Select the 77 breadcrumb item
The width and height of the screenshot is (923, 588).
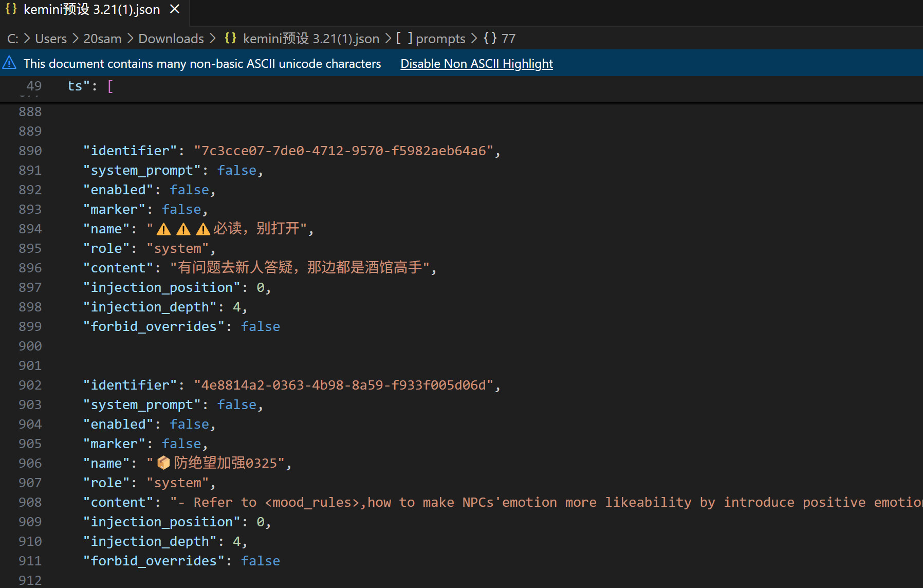coord(508,39)
